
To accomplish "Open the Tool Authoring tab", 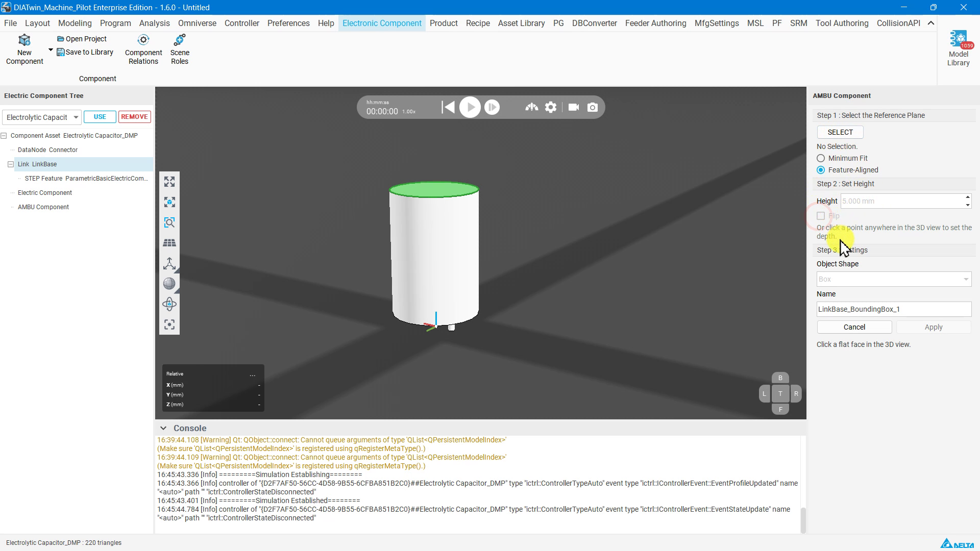I will (842, 23).
